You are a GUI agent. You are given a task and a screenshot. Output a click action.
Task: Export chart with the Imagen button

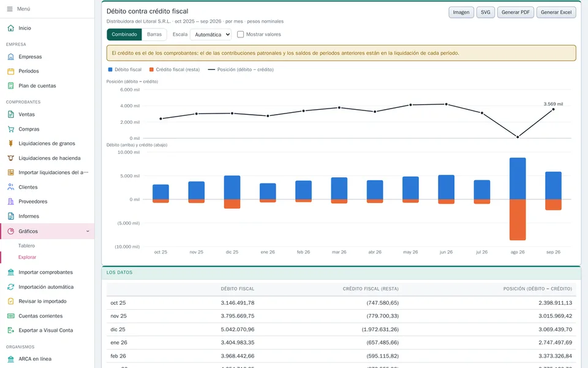click(461, 12)
